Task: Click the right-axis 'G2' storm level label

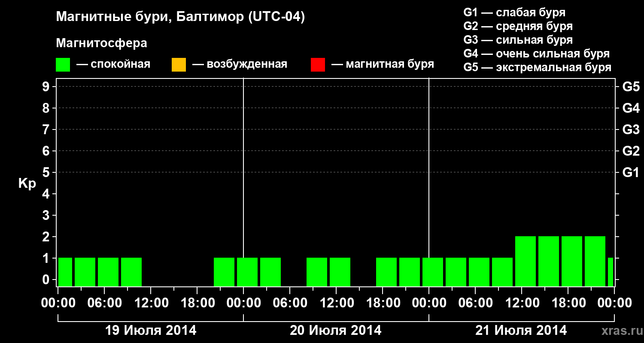Action: [x=631, y=151]
